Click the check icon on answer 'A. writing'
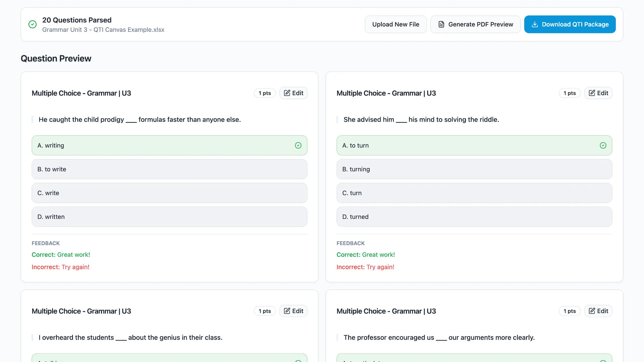This screenshot has height=362, width=644. tap(298, 145)
